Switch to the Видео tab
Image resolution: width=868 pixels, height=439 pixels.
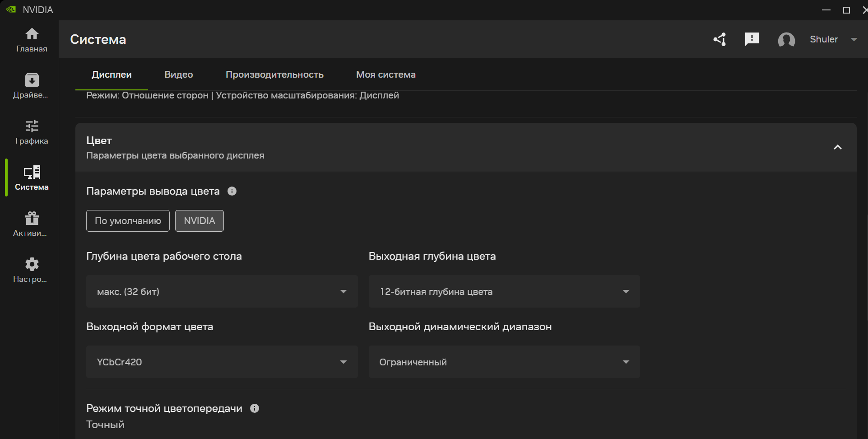(179, 75)
